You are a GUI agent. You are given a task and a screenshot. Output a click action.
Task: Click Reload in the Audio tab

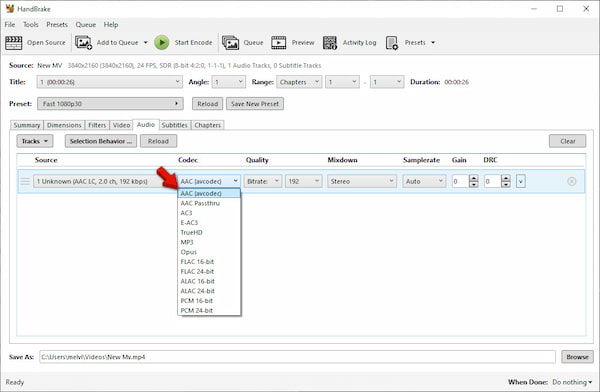pyautogui.click(x=158, y=141)
